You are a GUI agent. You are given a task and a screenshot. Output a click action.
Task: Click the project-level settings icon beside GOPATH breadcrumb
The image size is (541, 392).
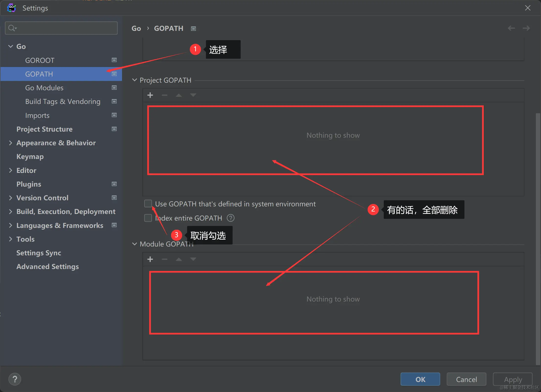(x=193, y=29)
